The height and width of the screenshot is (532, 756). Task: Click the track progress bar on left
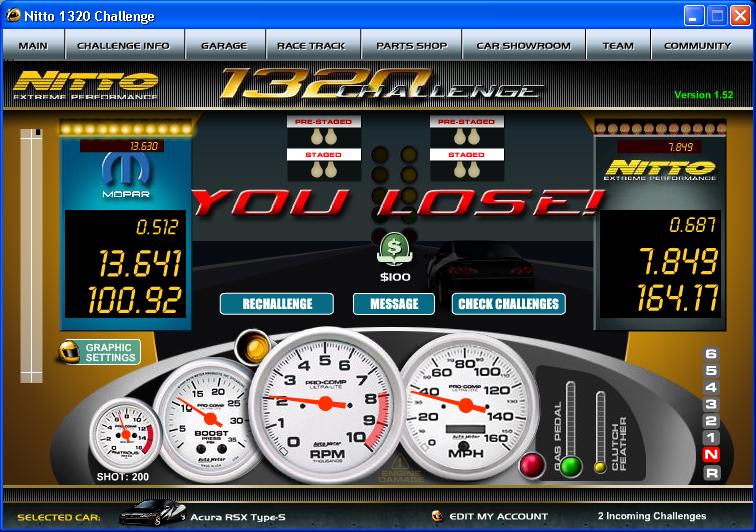point(31,255)
